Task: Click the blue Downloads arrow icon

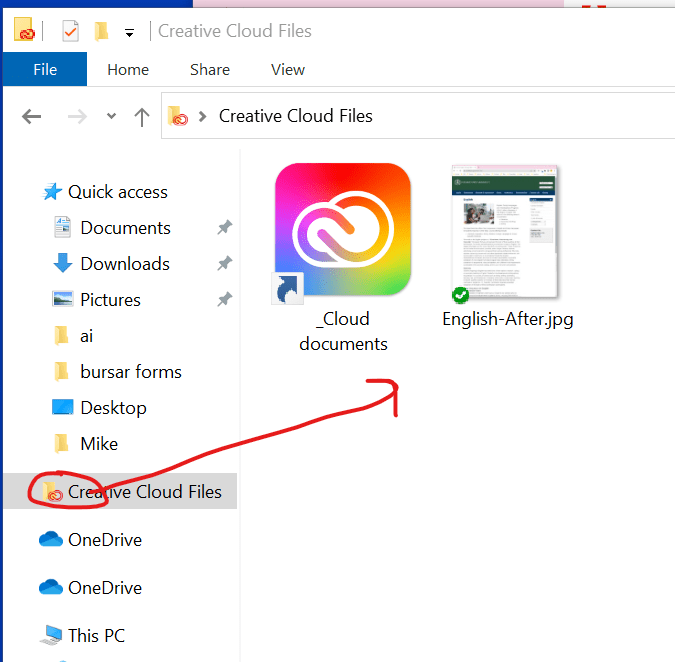Action: [63, 263]
